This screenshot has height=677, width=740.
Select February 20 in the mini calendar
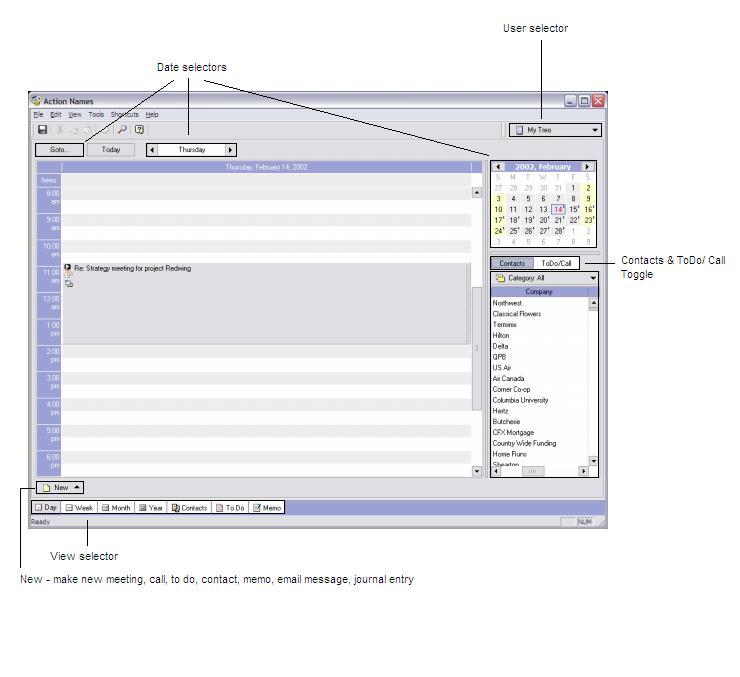click(x=544, y=220)
